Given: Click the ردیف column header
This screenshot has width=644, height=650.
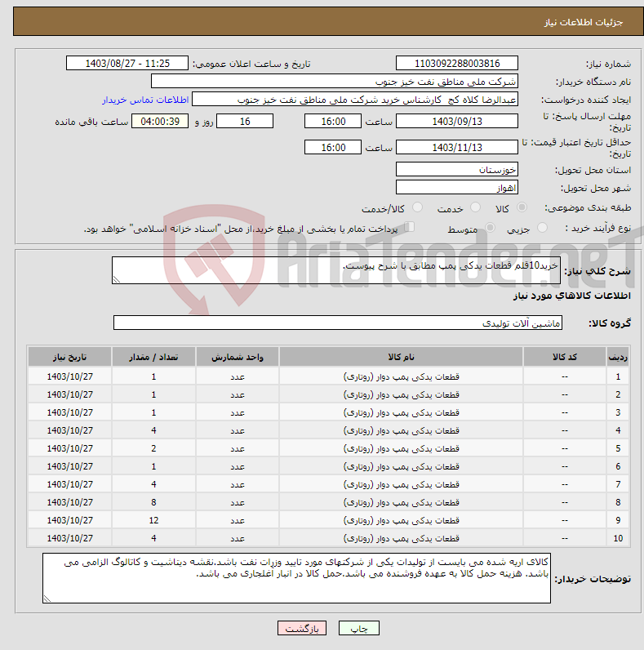Looking at the screenshot, I should click(618, 357).
